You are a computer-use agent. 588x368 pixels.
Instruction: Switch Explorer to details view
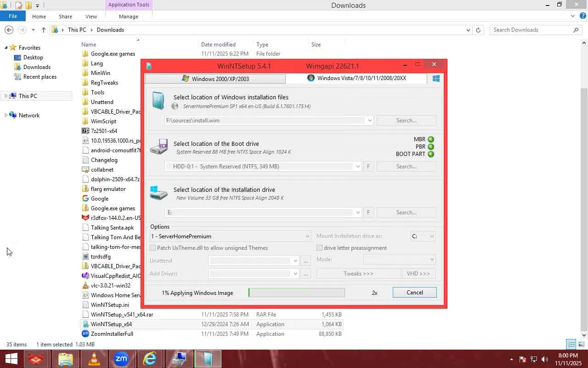pos(571,344)
